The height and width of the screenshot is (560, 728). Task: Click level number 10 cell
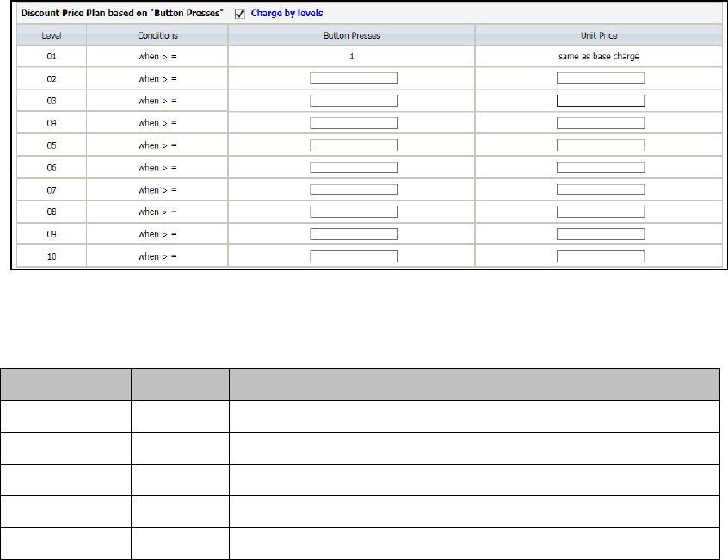pos(52,256)
